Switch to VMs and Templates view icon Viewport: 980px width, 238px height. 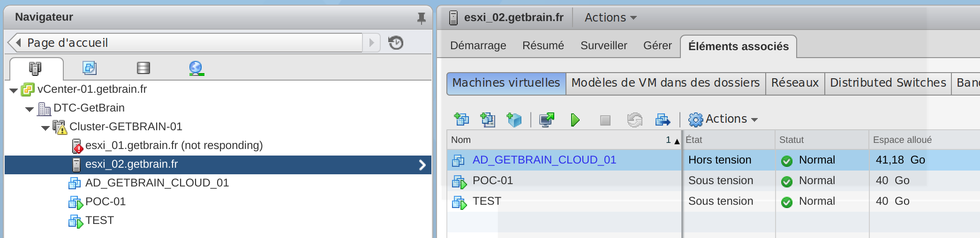click(x=90, y=68)
